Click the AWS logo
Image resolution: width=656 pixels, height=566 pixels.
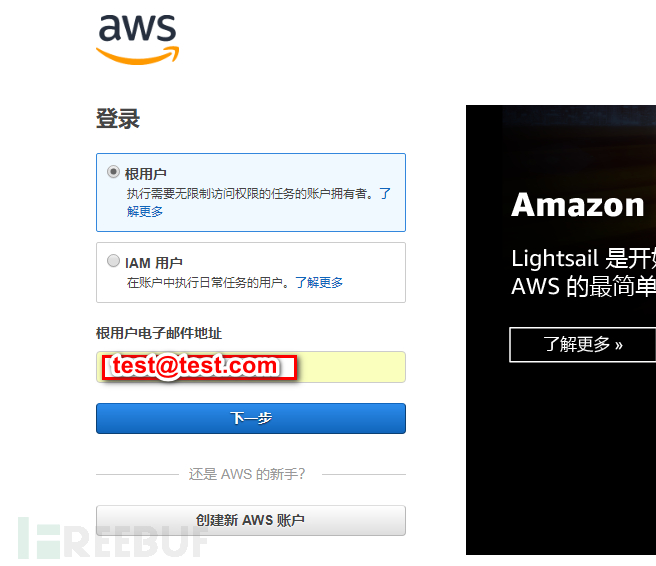tap(138, 39)
